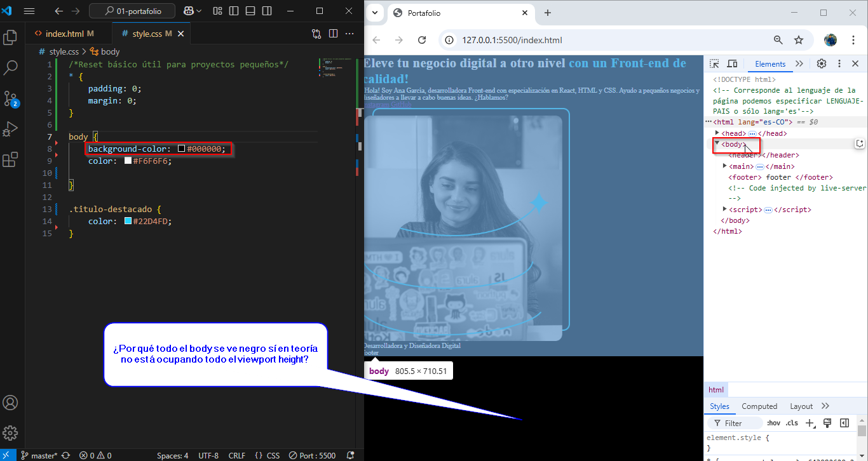868x461 pixels.
Task: Click the master branch in status bar
Action: click(x=39, y=455)
